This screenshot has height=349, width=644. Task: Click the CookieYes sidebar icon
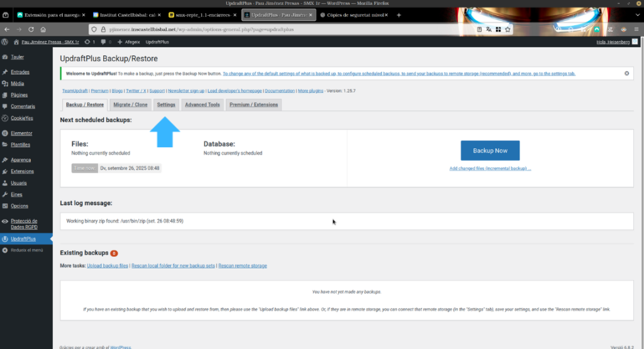coord(5,118)
